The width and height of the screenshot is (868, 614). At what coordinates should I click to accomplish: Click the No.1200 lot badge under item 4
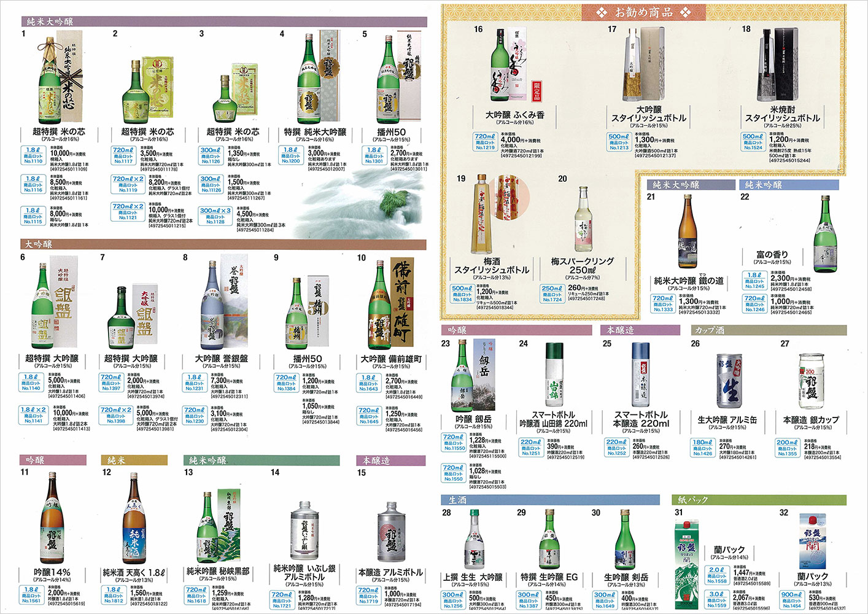(290, 155)
